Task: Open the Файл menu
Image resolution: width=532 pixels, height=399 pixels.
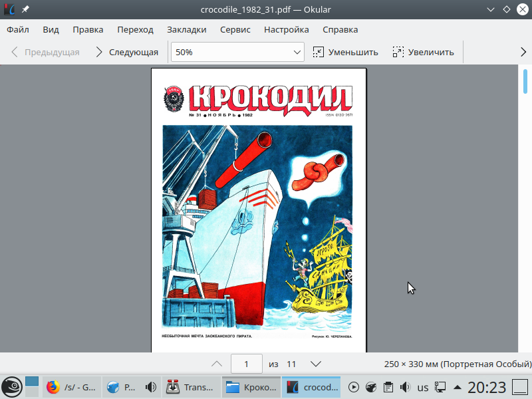Action: point(18,29)
